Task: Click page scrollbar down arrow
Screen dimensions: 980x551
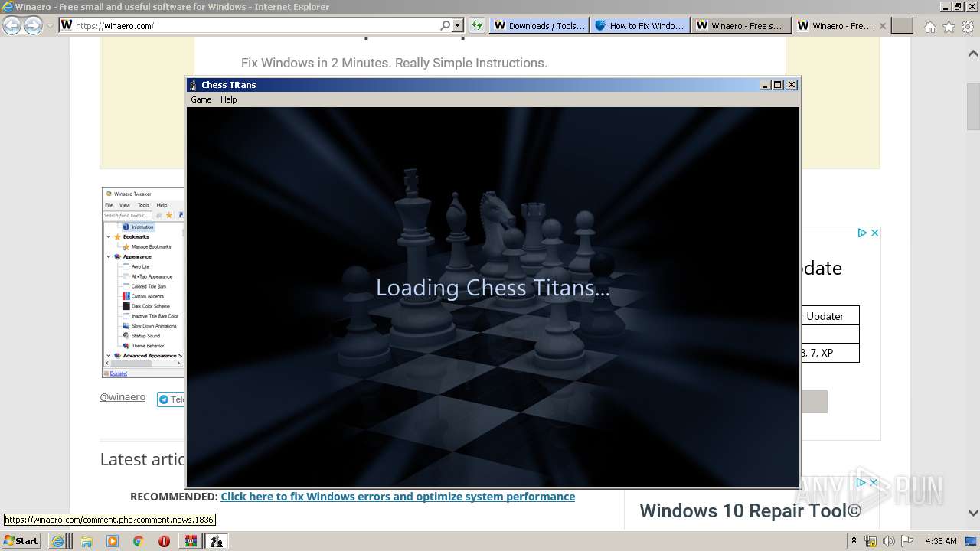Action: (x=973, y=513)
